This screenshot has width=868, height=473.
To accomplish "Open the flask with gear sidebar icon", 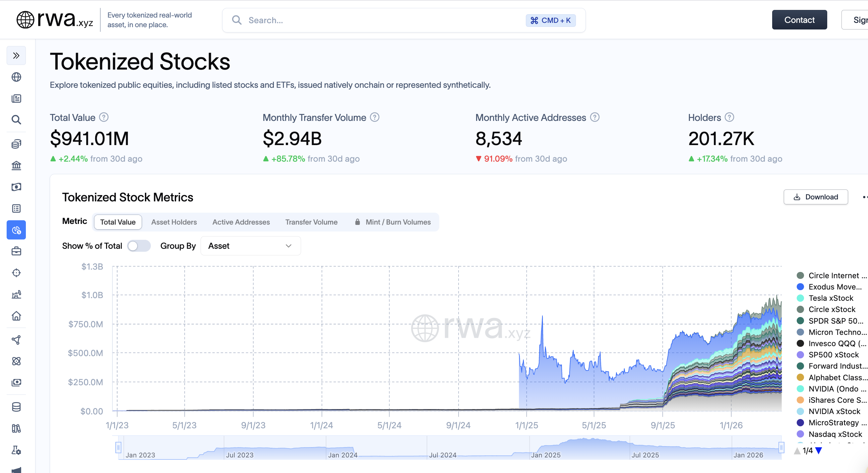I will pyautogui.click(x=16, y=450).
